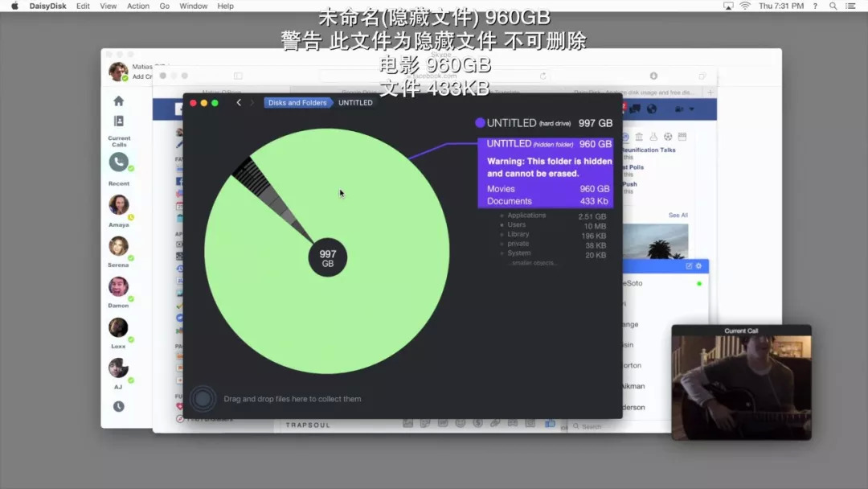The width and height of the screenshot is (868, 489).
Task: Click the Safari downloads icon
Action: pos(653,76)
